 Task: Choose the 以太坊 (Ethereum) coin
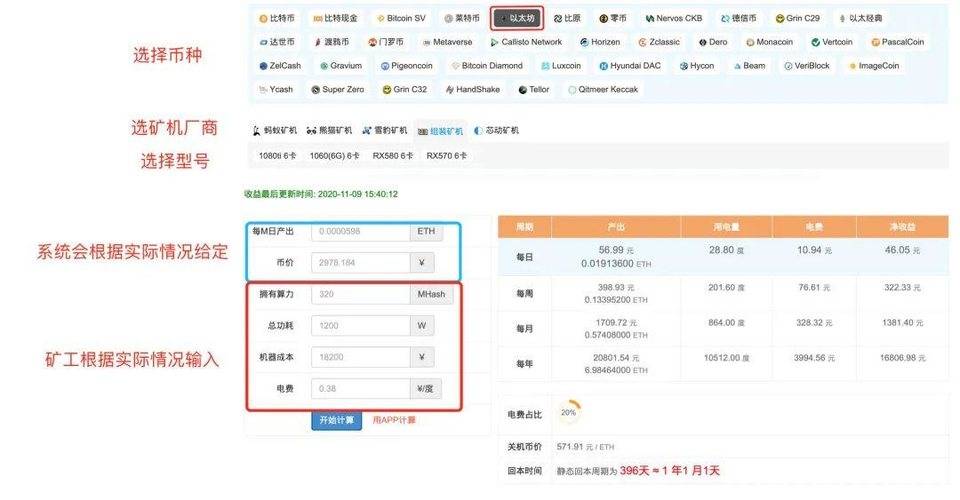[517, 18]
